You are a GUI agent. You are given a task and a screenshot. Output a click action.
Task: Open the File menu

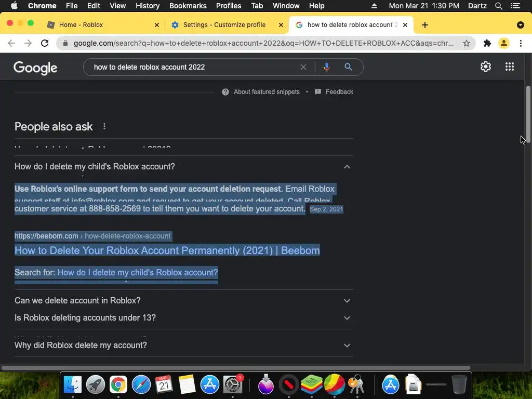pyautogui.click(x=72, y=6)
